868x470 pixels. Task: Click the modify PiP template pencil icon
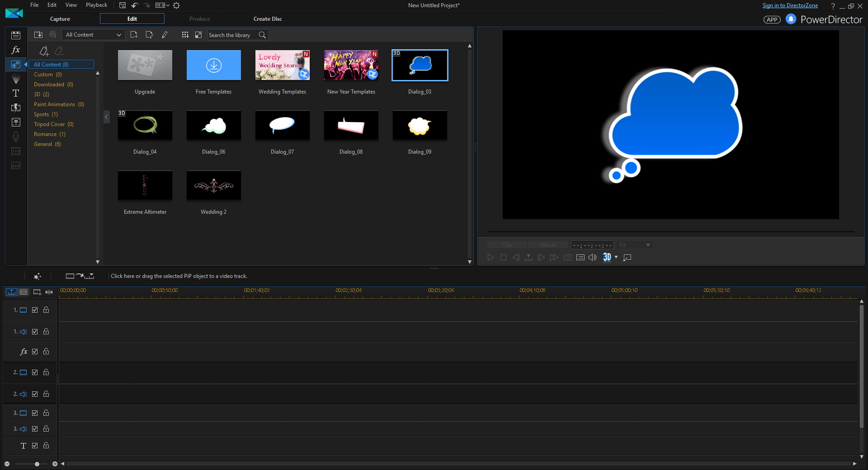(x=165, y=35)
